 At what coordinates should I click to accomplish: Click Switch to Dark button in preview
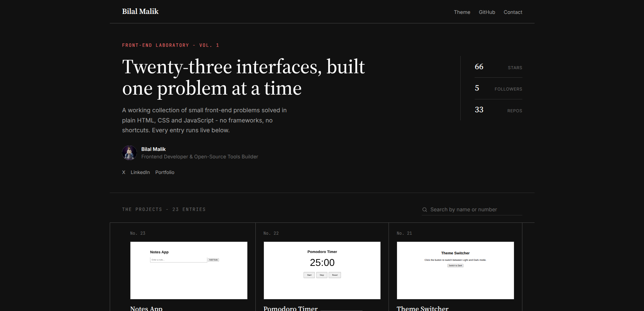(455, 266)
